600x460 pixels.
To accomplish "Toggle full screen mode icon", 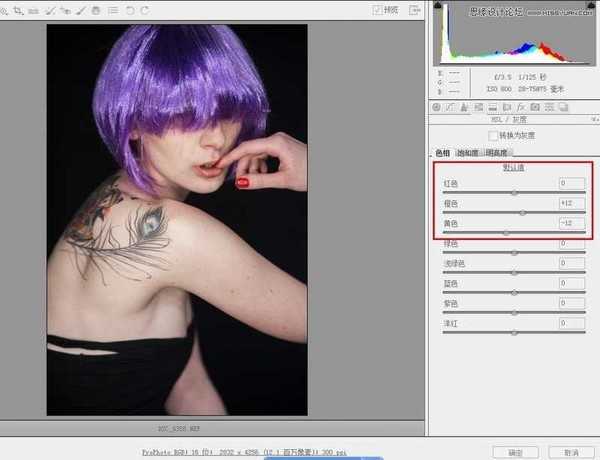I will coord(414,9).
